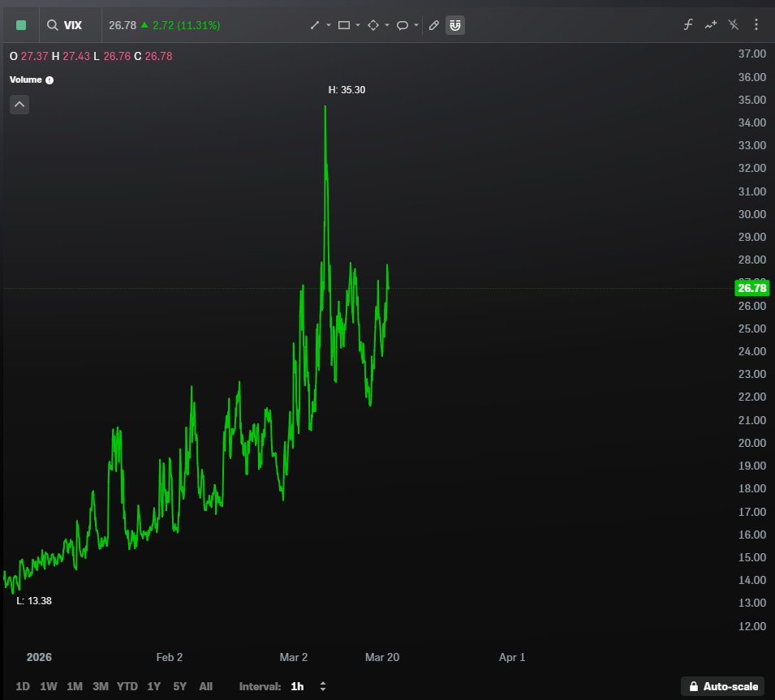This screenshot has width=775, height=700.
Task: Click the 2026 year axis label
Action: (x=39, y=657)
